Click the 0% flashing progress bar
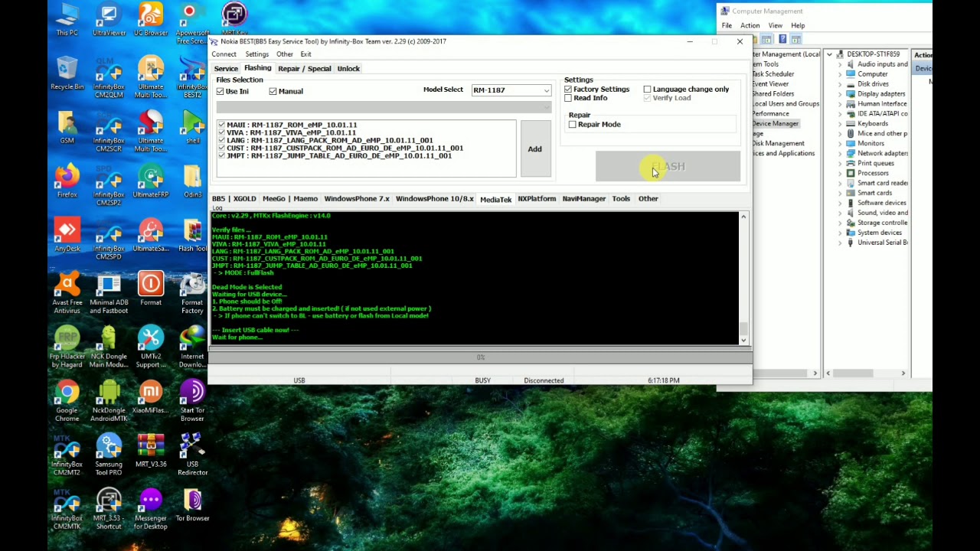 pyautogui.click(x=480, y=357)
